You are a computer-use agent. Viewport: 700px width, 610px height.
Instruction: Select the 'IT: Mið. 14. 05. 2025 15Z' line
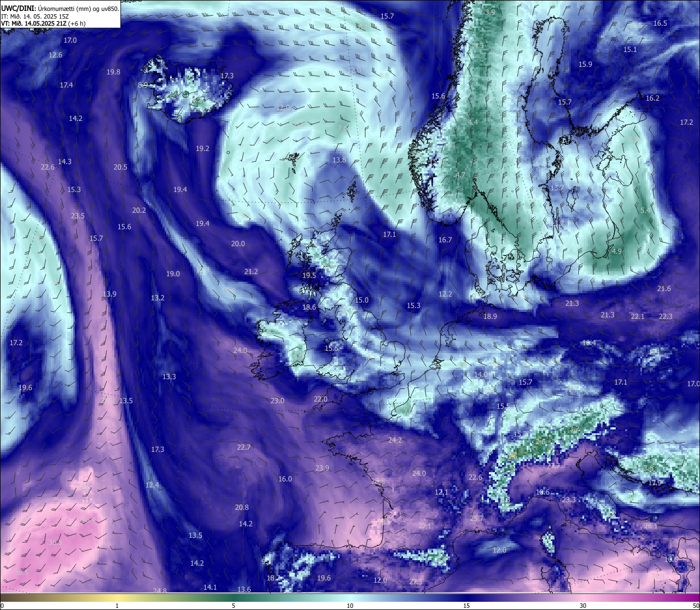35,16
